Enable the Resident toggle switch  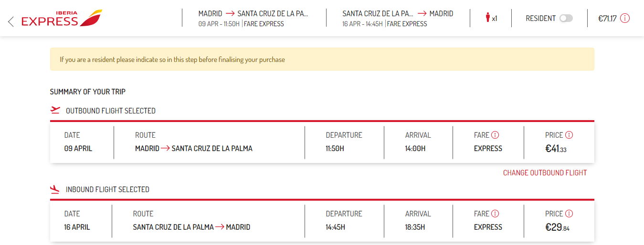(566, 18)
